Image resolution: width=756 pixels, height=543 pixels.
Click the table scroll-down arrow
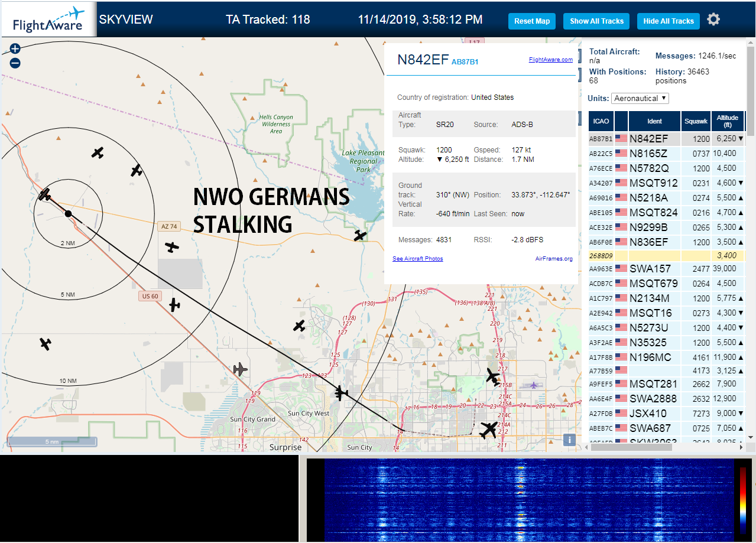751,437
